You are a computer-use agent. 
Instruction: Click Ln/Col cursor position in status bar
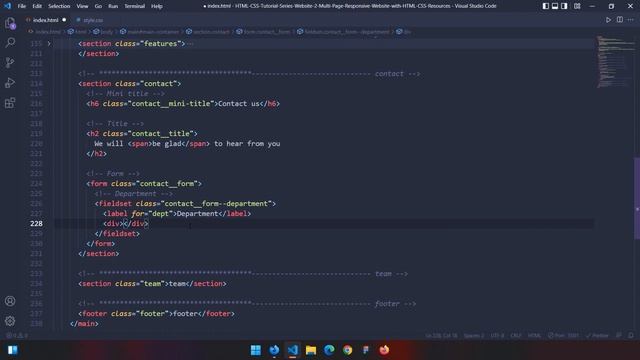pos(441,336)
